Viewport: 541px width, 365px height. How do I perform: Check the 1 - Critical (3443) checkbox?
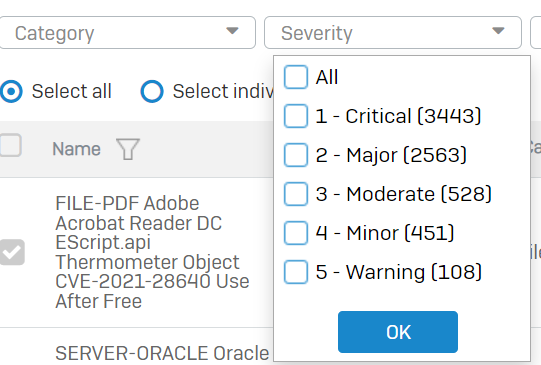296,116
